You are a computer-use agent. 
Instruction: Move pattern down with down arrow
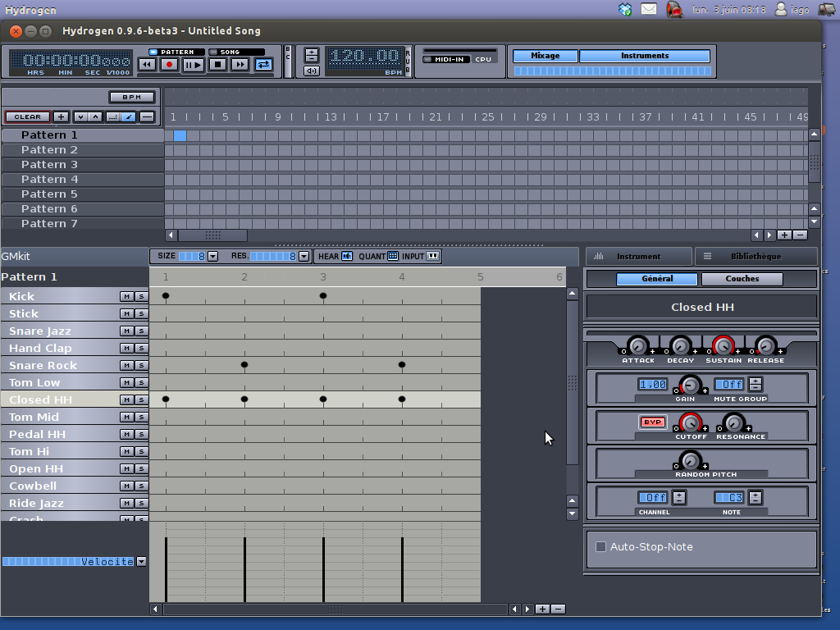point(80,116)
